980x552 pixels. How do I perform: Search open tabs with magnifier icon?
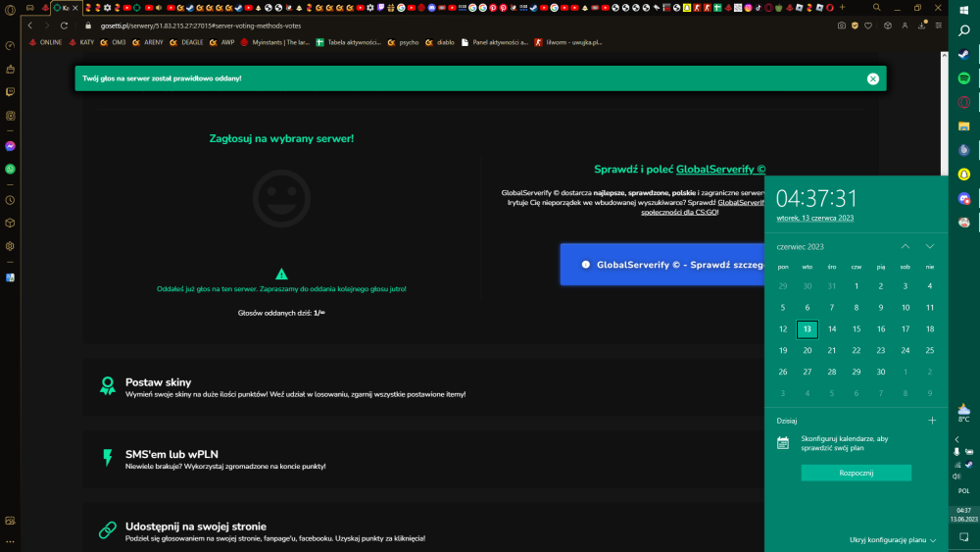pyautogui.click(x=877, y=8)
